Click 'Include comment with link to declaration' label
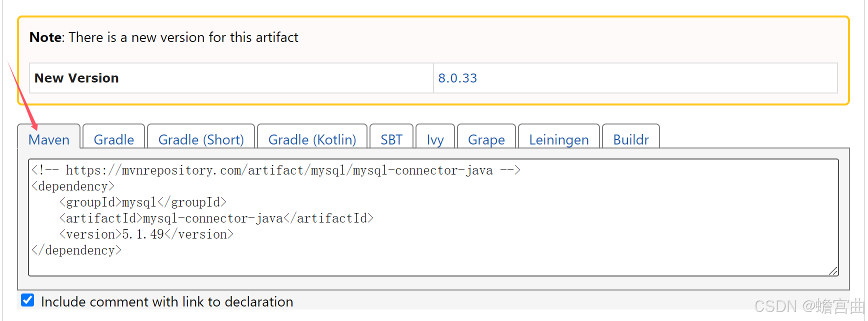The height and width of the screenshot is (321, 868). pos(167,302)
